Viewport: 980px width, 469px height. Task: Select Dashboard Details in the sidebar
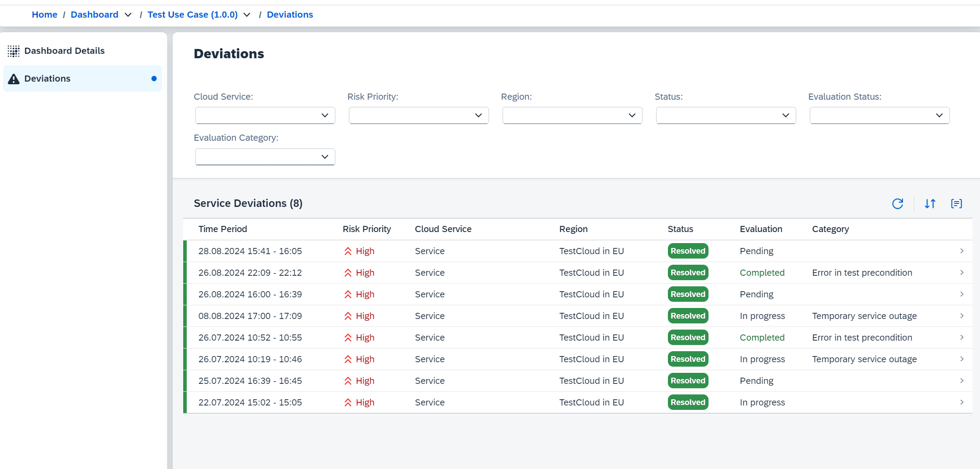coord(64,50)
